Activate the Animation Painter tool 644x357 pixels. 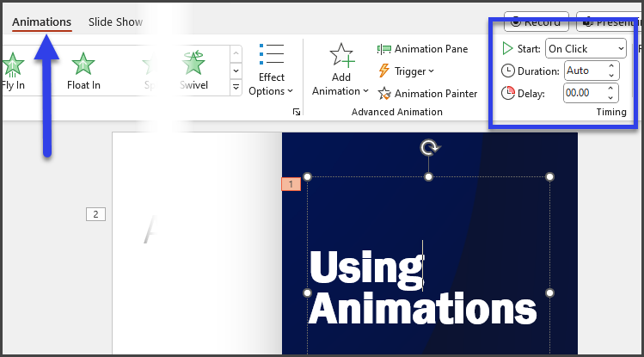427,93
